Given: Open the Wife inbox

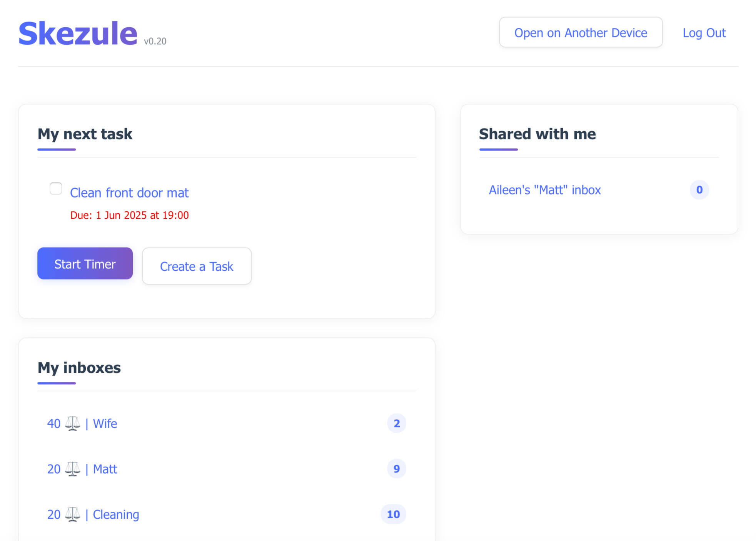Looking at the screenshot, I should (x=105, y=424).
